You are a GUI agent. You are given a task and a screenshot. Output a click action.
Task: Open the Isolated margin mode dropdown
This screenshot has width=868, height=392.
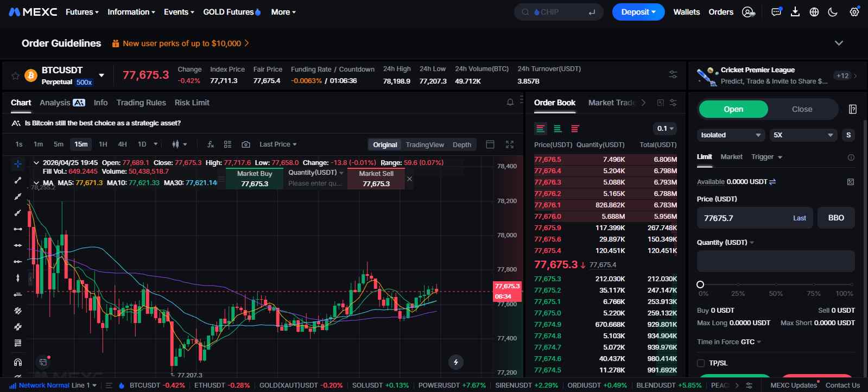tap(731, 135)
